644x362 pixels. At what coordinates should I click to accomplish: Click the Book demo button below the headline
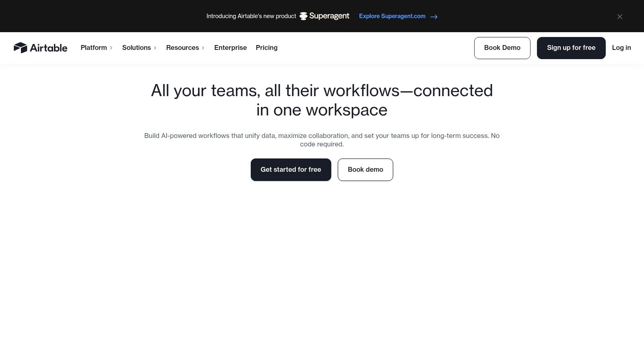tap(365, 169)
